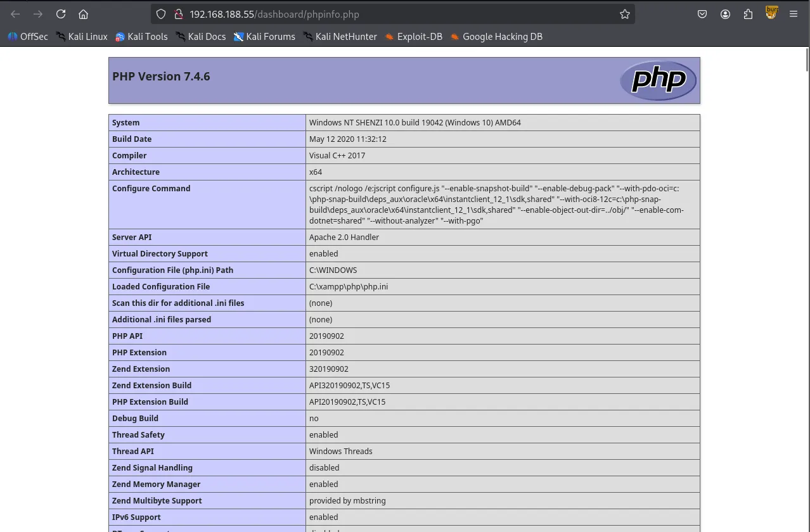Image resolution: width=810 pixels, height=532 pixels.
Task: Open the Burp proxy extension icon
Action: click(x=771, y=13)
